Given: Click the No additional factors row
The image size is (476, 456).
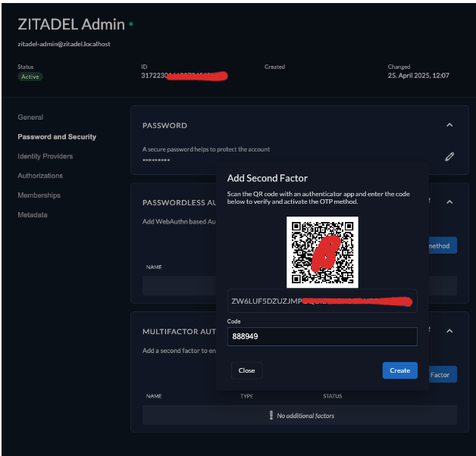Looking at the screenshot, I should point(299,415).
